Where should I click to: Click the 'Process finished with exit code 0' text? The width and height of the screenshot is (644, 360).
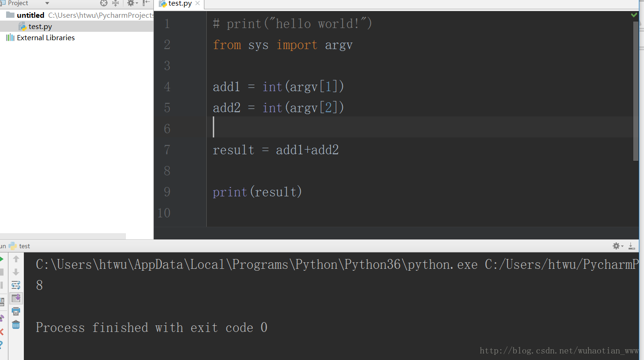click(x=152, y=327)
